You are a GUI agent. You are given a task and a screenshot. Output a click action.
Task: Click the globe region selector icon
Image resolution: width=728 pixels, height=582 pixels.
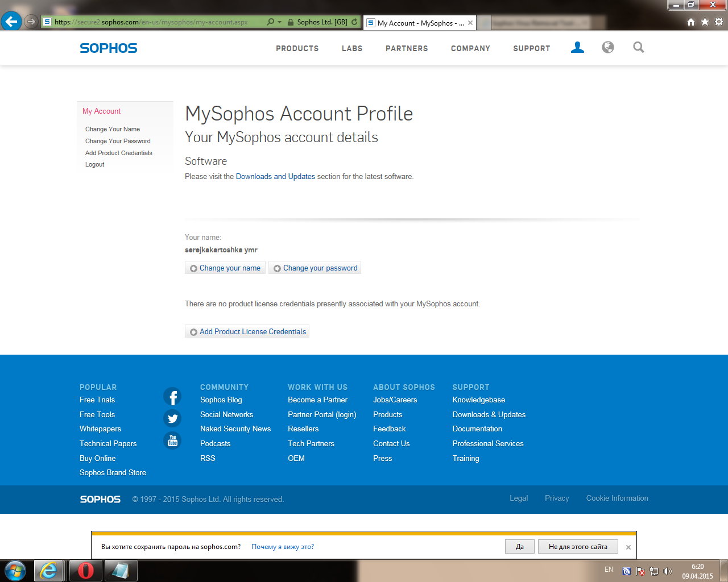608,47
